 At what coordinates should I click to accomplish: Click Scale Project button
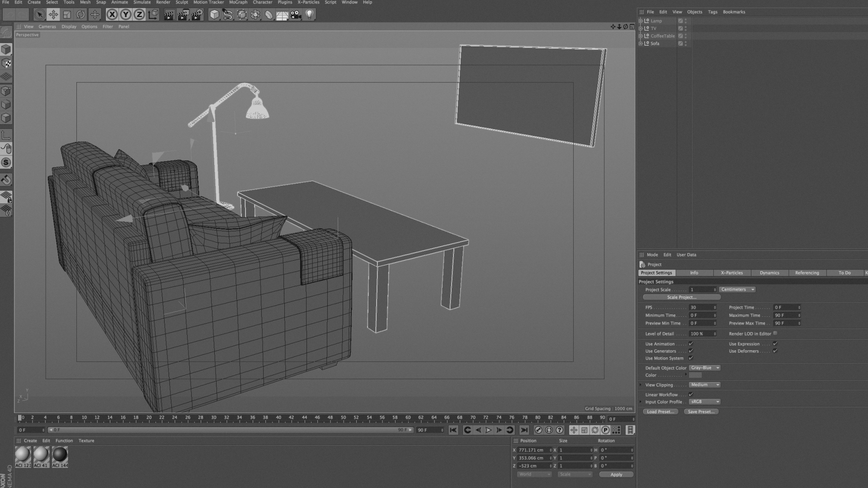coord(682,297)
